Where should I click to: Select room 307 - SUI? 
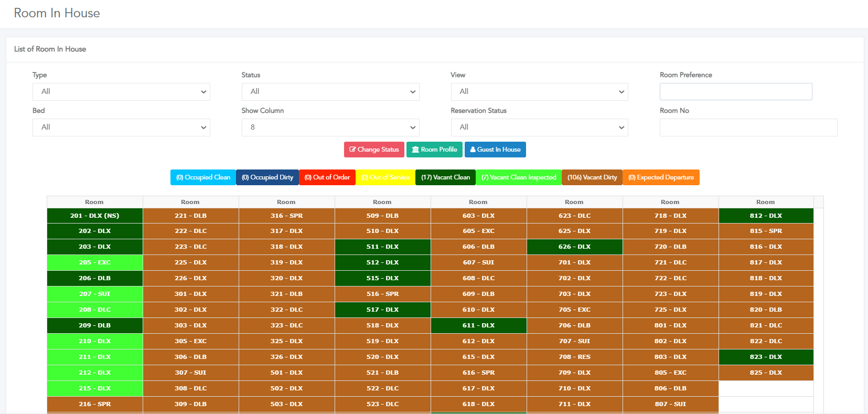[x=191, y=373]
